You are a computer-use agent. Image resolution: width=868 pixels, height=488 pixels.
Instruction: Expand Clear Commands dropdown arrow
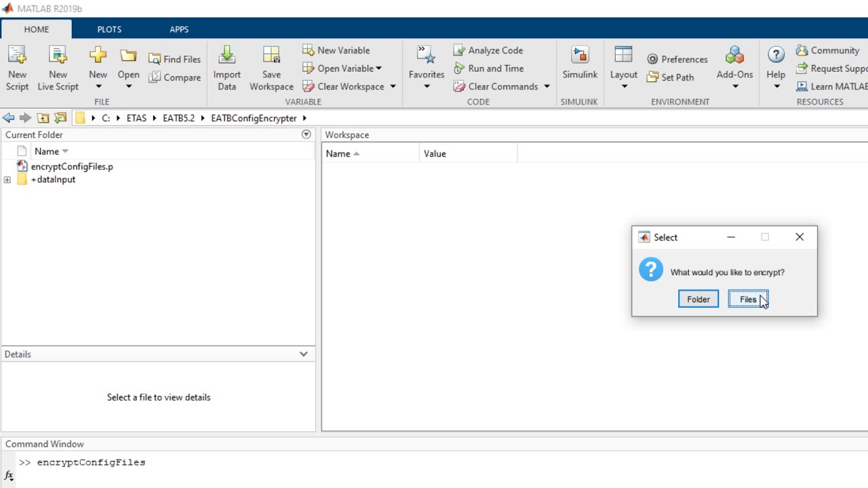(x=547, y=87)
